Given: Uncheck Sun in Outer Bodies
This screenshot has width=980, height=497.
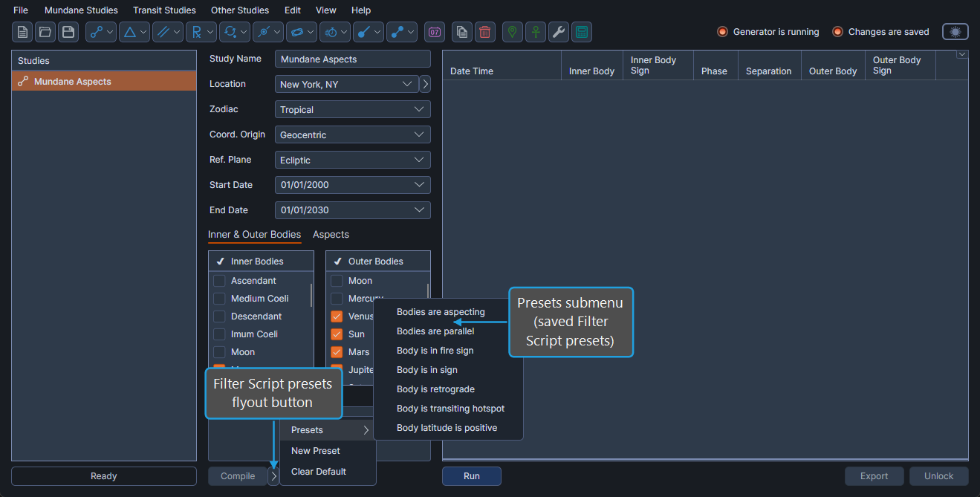Looking at the screenshot, I should click(337, 334).
